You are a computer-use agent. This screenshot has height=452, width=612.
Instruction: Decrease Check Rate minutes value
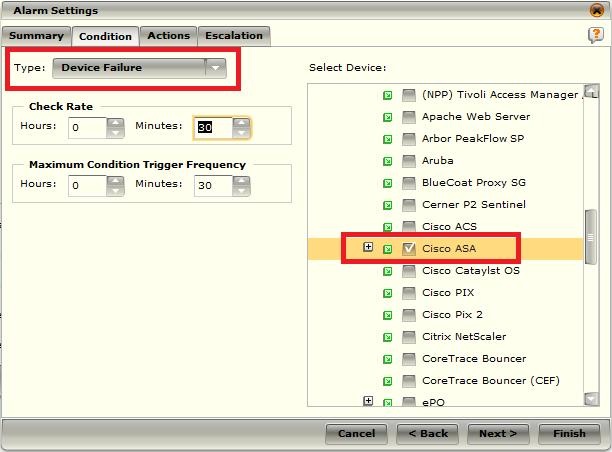[x=241, y=133]
